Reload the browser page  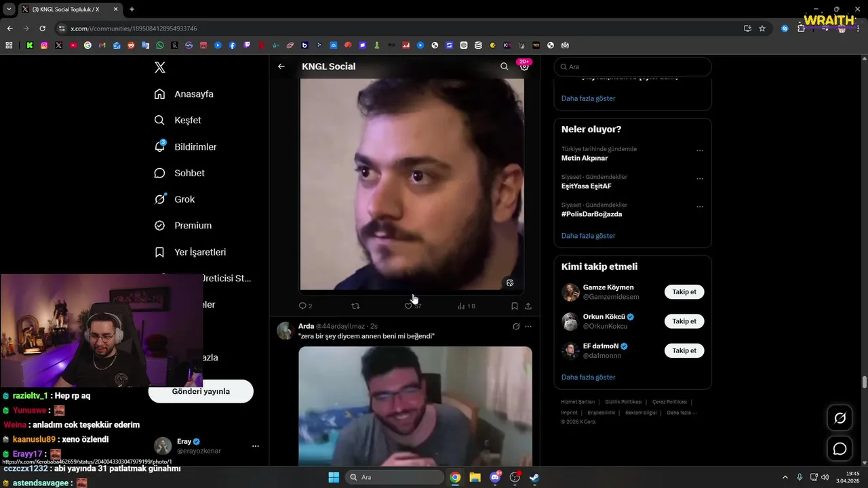(42, 28)
